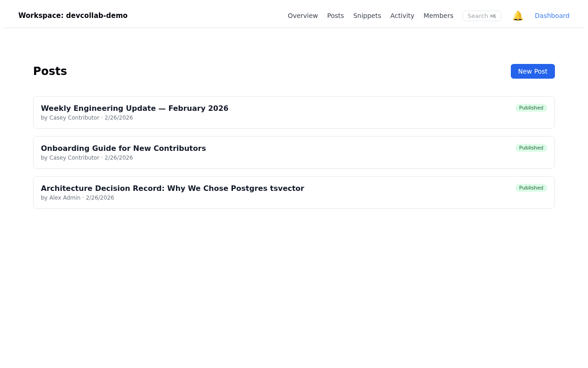Click author line under Weekly Engineering Update
The width and height of the screenshot is (588, 368).
coord(87,118)
